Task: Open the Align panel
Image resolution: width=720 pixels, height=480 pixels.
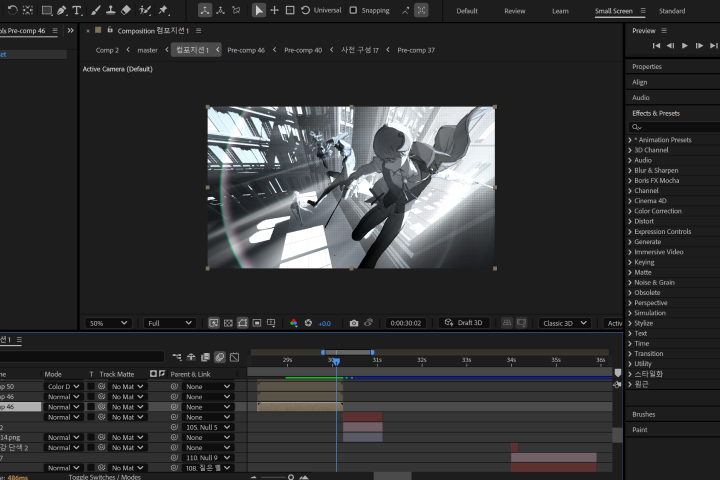Action: [640, 82]
